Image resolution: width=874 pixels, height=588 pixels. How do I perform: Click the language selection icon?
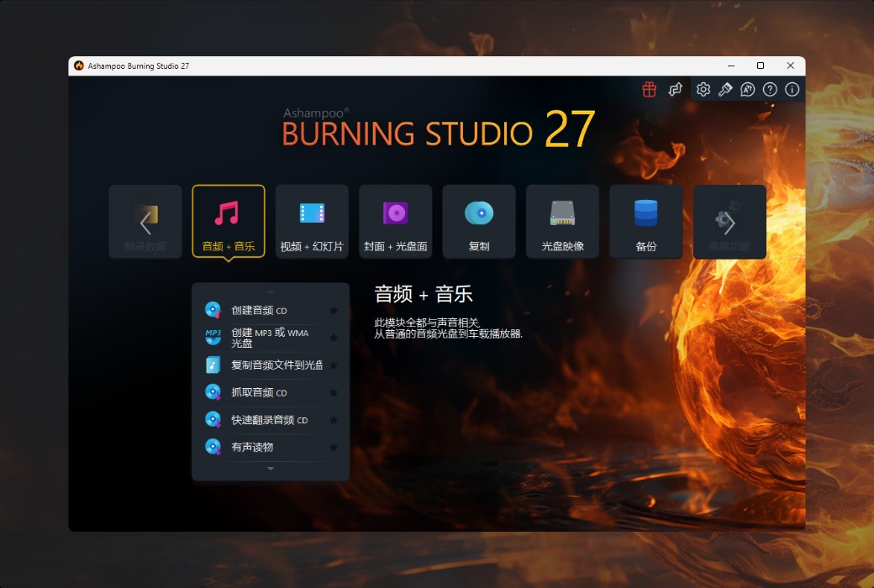point(747,88)
